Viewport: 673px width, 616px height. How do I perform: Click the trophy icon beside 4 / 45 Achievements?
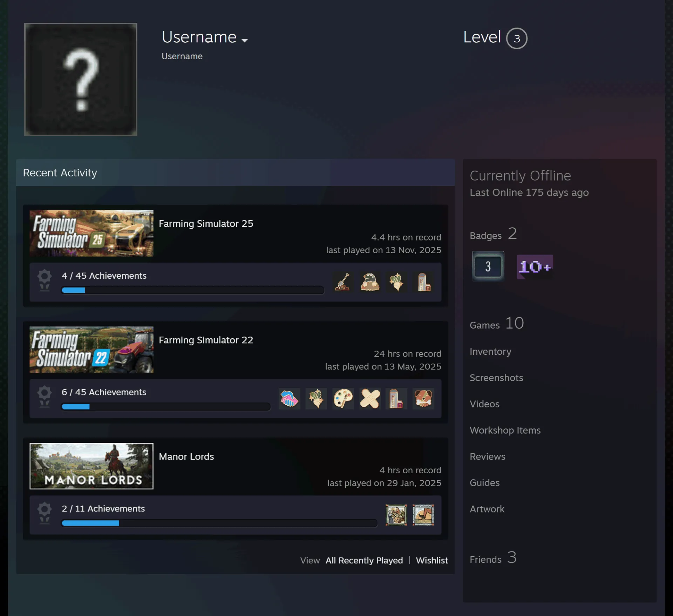(x=45, y=280)
